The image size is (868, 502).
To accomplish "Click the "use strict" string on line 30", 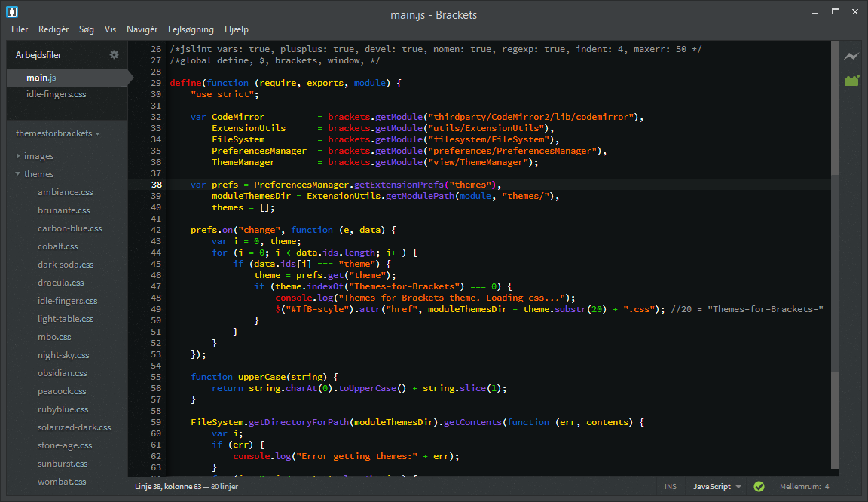I will coord(222,94).
